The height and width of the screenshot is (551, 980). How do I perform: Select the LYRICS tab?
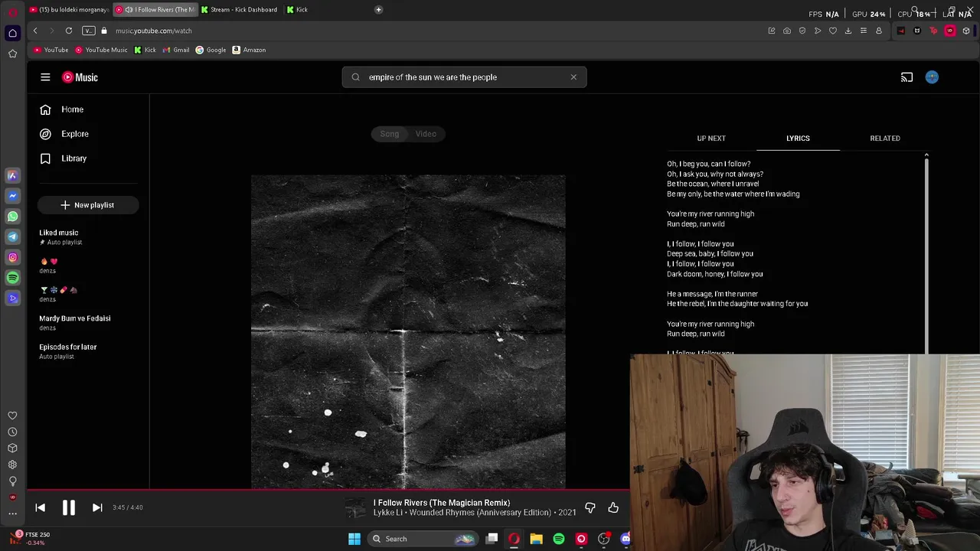[798, 139]
